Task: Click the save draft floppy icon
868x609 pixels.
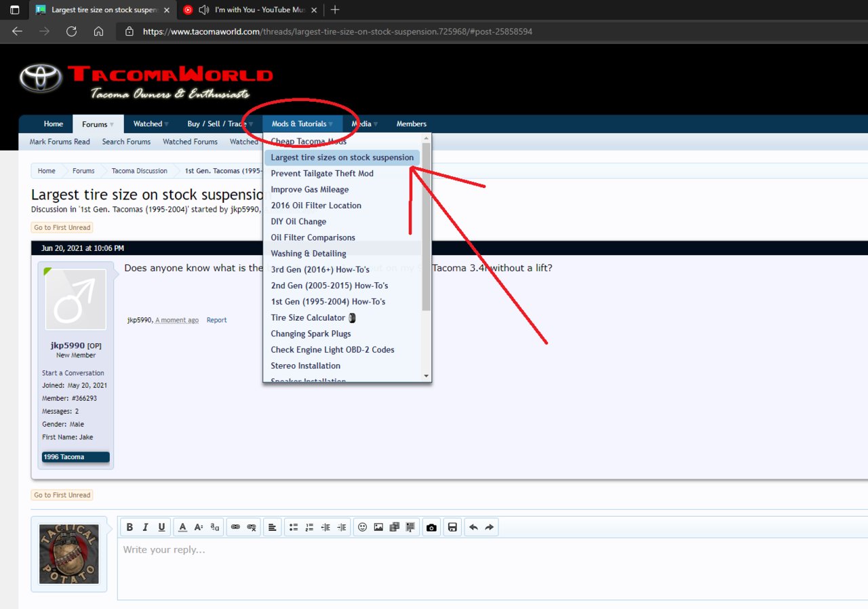Action: 452,527
